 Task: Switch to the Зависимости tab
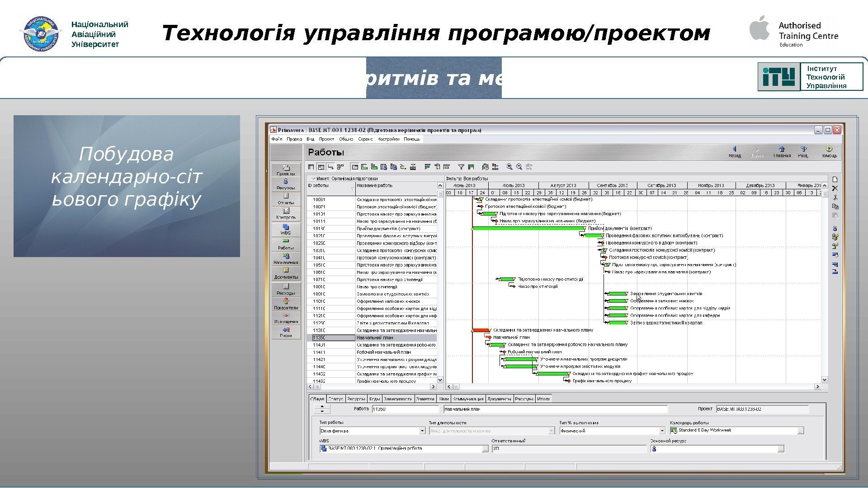pos(398,399)
